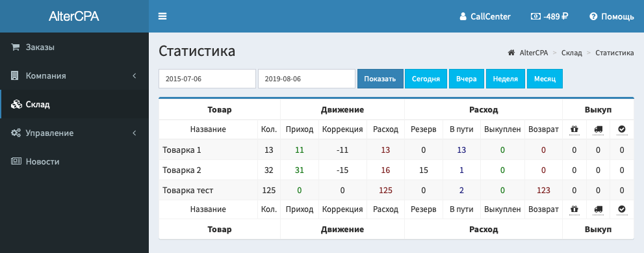
Task: Click the start date field 2015-07-06
Action: (207, 79)
